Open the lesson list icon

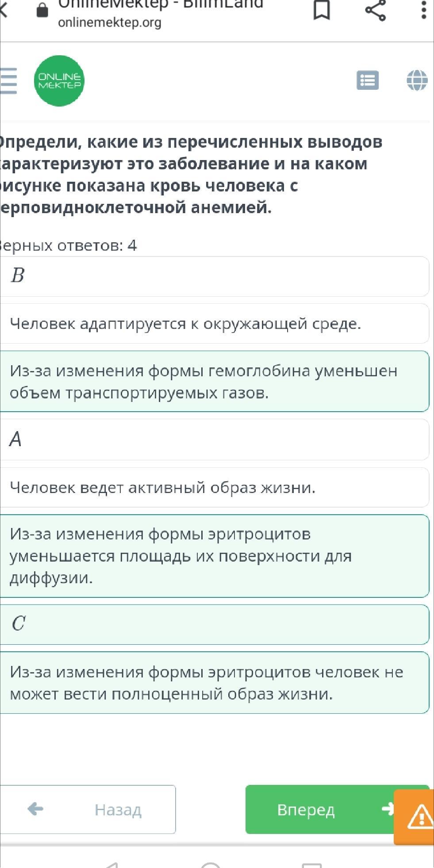click(x=367, y=80)
